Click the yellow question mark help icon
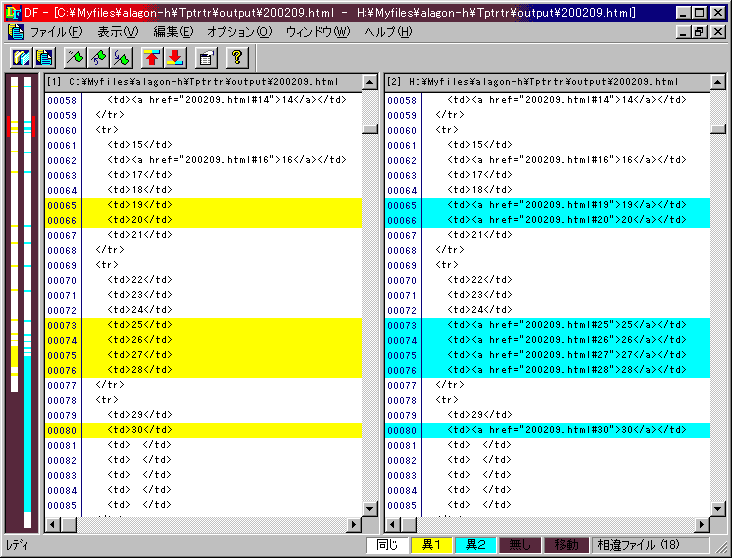Image resolution: width=732 pixels, height=558 pixels. point(237,58)
